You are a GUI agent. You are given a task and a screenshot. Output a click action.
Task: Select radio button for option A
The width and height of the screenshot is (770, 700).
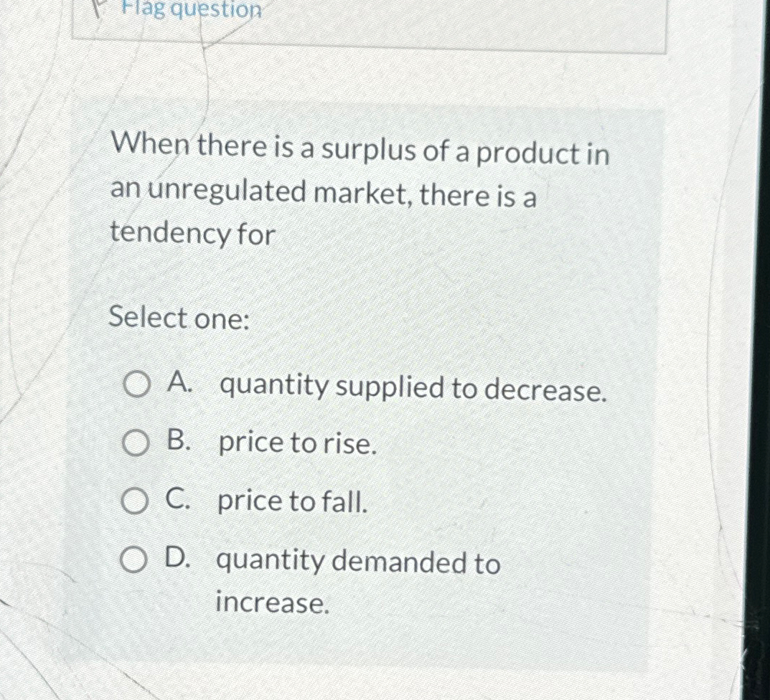137,385
